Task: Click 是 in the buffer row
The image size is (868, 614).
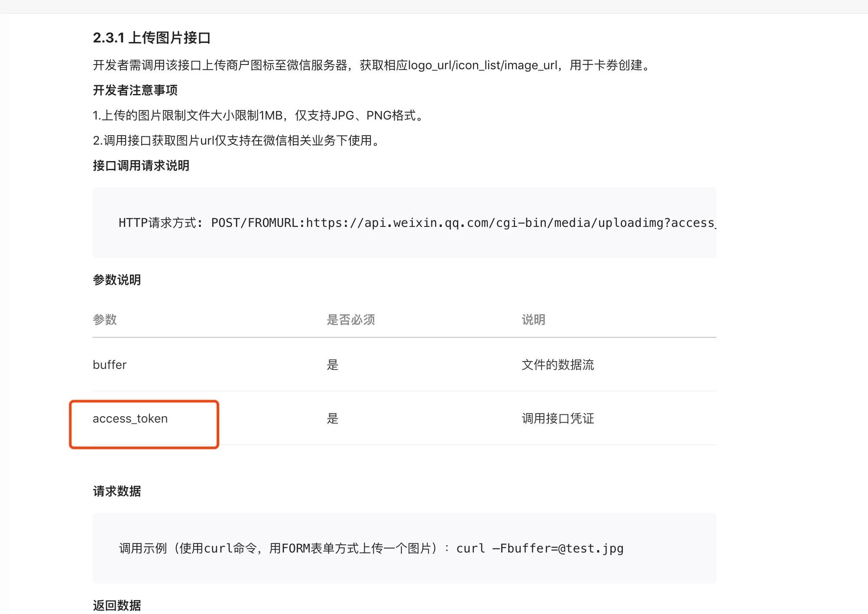Action: 332,365
